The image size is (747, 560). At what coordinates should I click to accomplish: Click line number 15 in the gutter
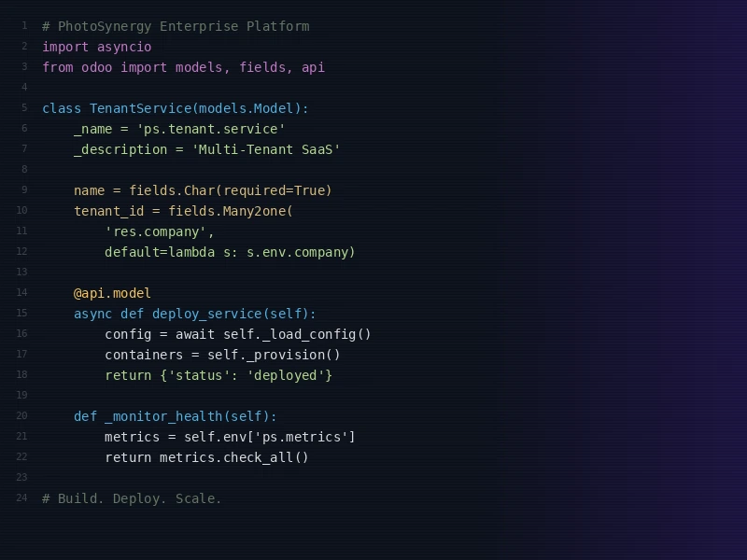point(21,314)
